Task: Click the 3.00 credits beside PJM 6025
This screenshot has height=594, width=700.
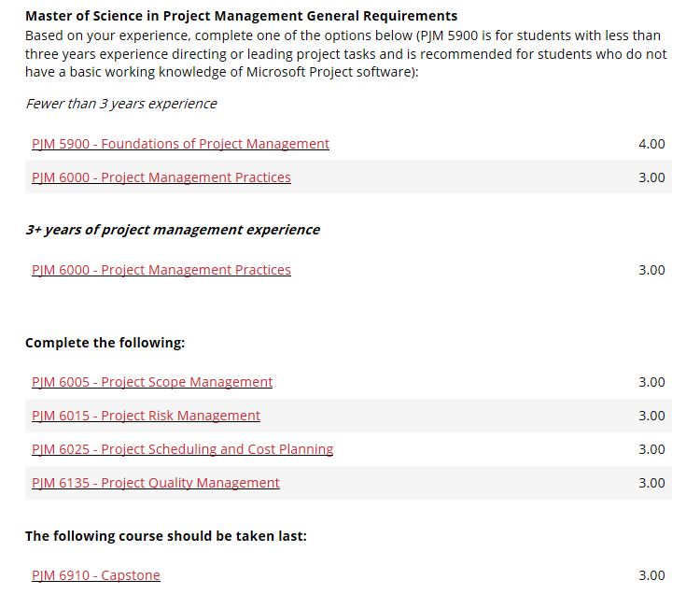Action: coord(651,449)
